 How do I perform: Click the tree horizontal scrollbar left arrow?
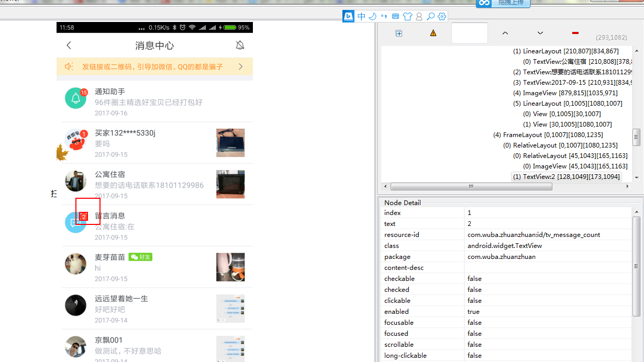tap(385, 186)
